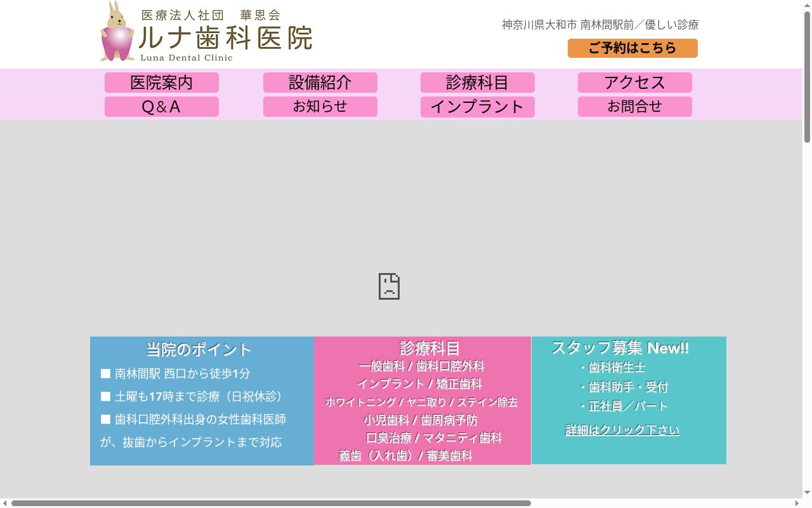The width and height of the screenshot is (812, 508).
Task: Click the ルナ歯科医院 site title
Action: [x=225, y=39]
